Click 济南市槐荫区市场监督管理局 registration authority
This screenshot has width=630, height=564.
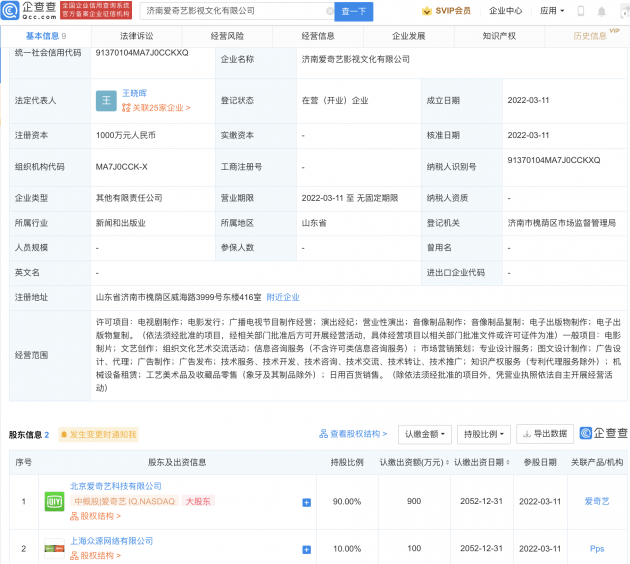click(561, 223)
